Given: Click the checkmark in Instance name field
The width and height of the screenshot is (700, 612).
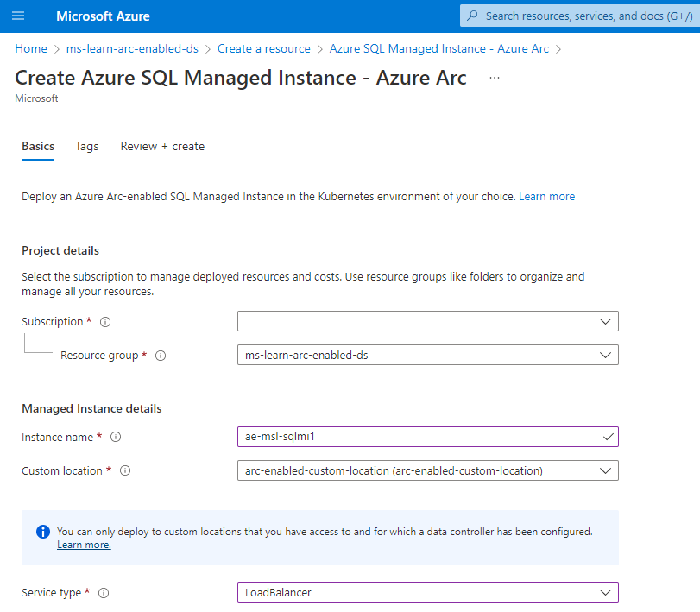Looking at the screenshot, I should pos(608,437).
